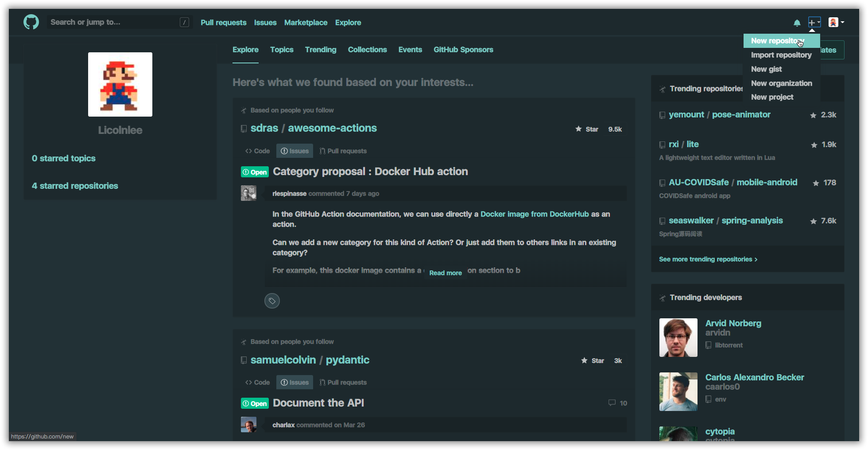Open rlespinasse username link

tap(289, 194)
